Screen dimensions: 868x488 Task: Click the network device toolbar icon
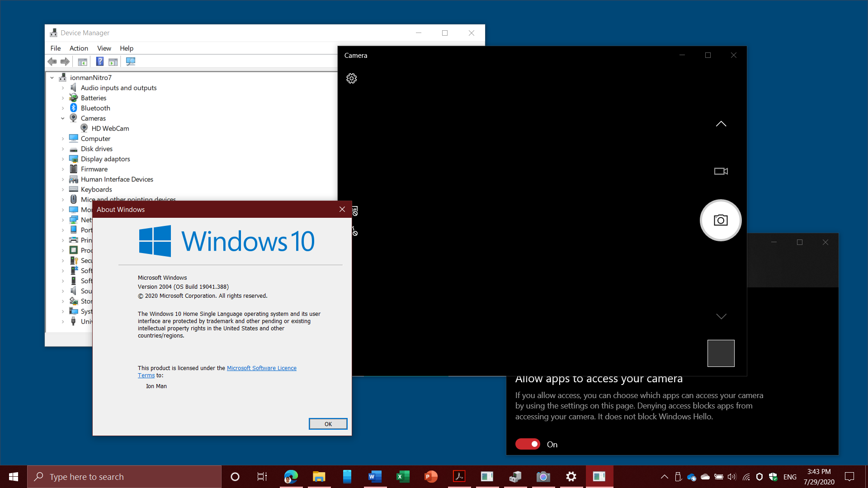click(x=131, y=61)
